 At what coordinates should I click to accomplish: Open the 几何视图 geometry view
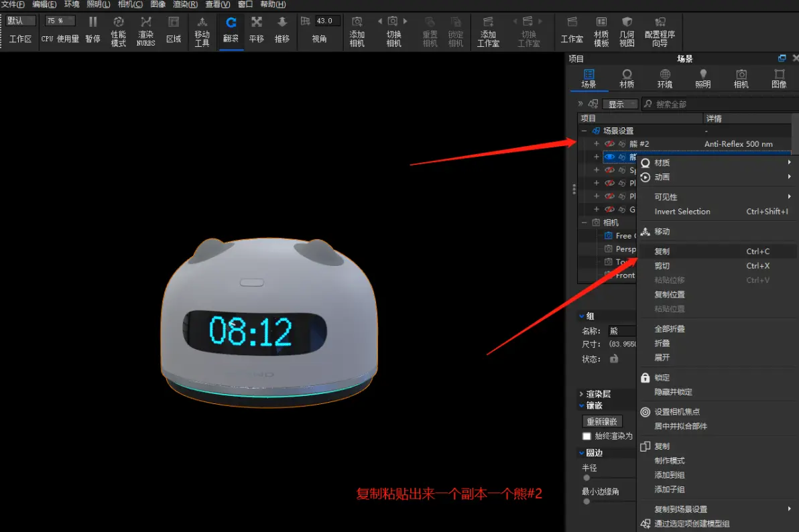pyautogui.click(x=627, y=22)
